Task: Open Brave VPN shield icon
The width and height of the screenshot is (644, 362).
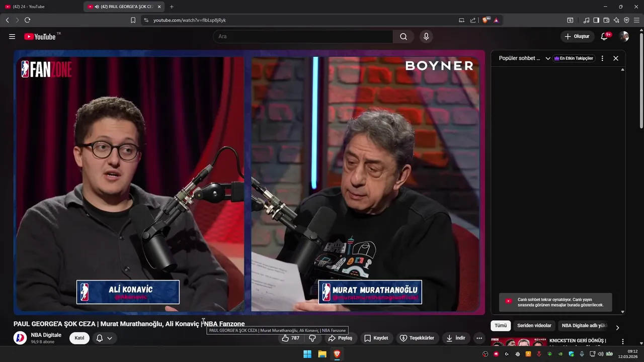Action: [626, 20]
